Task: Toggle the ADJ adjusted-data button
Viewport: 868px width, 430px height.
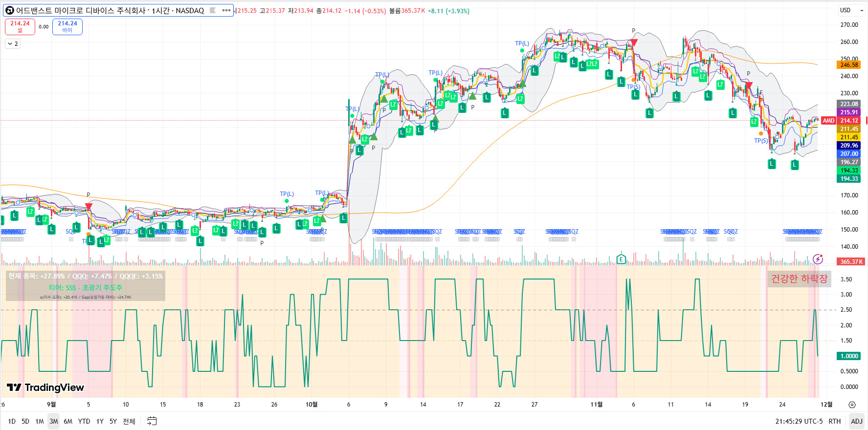Action: 857,421
